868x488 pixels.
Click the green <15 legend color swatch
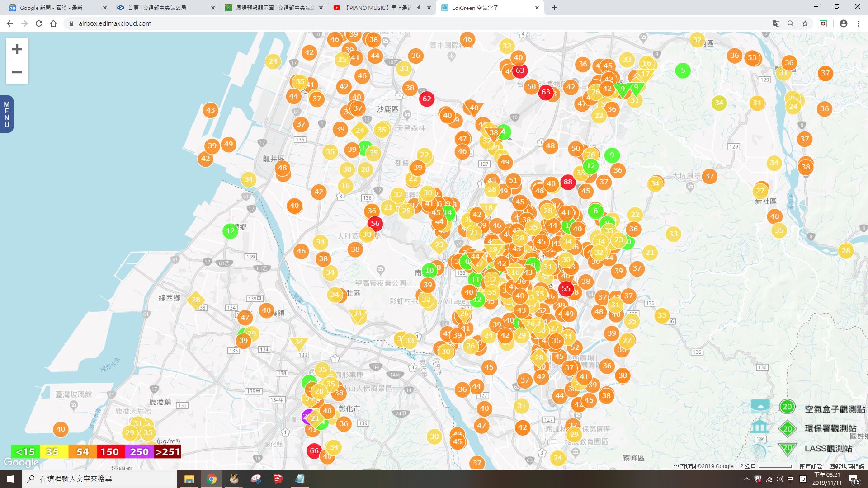click(25, 451)
